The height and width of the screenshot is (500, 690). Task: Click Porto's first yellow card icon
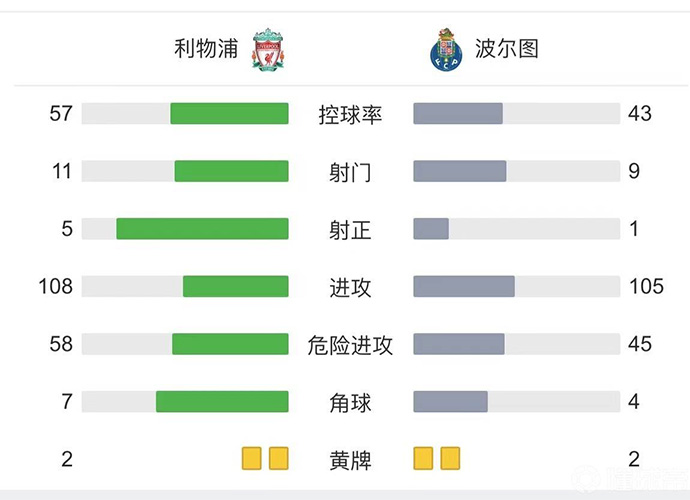pyautogui.click(x=423, y=459)
